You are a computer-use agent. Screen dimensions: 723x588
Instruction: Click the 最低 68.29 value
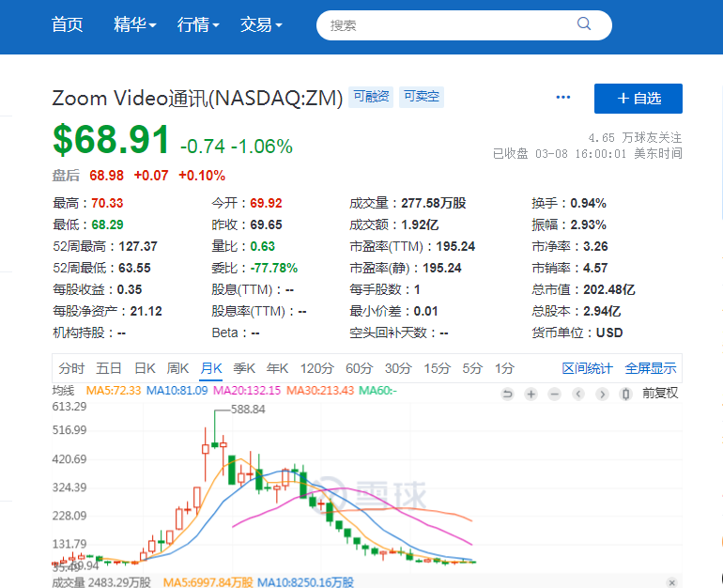[107, 224]
